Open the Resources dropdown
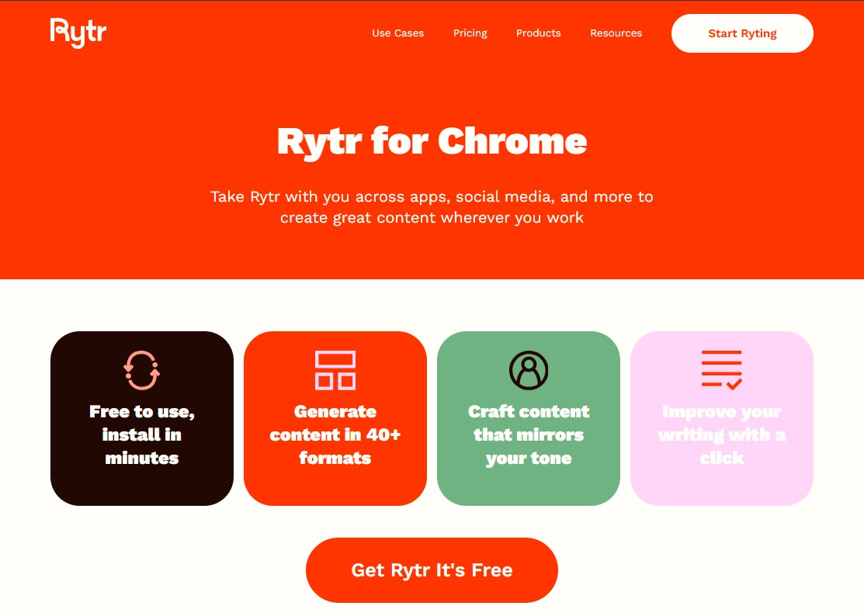This screenshot has width=864, height=616. coord(616,33)
